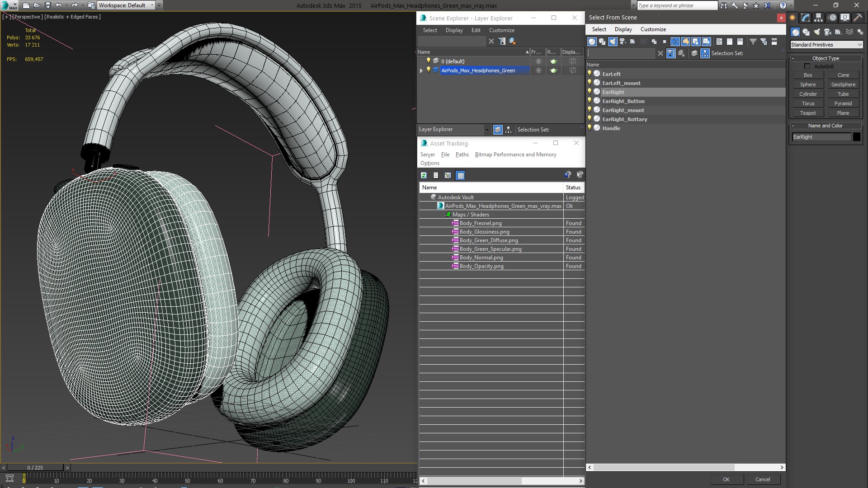The image size is (868, 488).
Task: Open the undo history dropdown arrow
Action: click(x=66, y=5)
